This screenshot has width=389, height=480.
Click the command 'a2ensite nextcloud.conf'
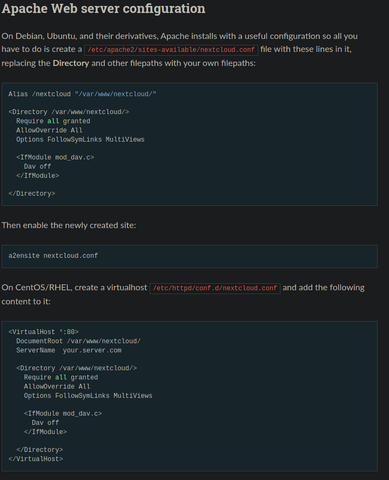53,256
